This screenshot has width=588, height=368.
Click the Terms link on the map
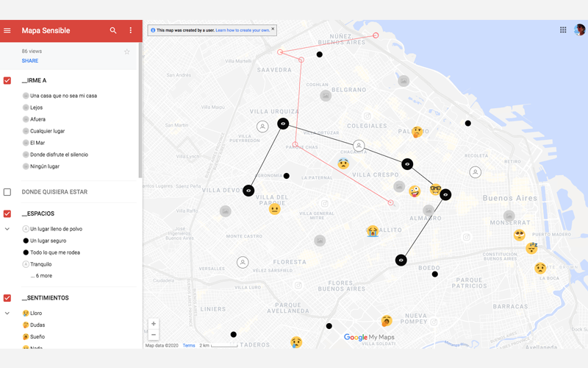(189, 345)
